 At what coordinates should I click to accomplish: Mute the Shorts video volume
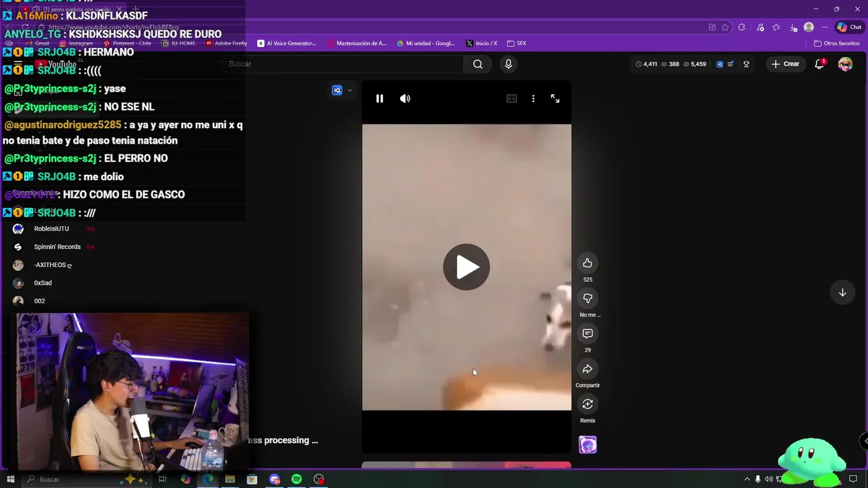[x=405, y=98]
